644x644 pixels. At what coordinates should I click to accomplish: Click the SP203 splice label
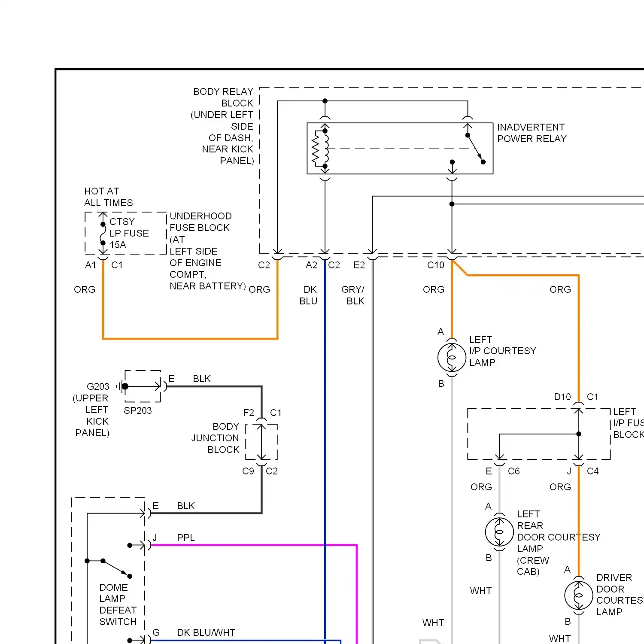tap(138, 410)
